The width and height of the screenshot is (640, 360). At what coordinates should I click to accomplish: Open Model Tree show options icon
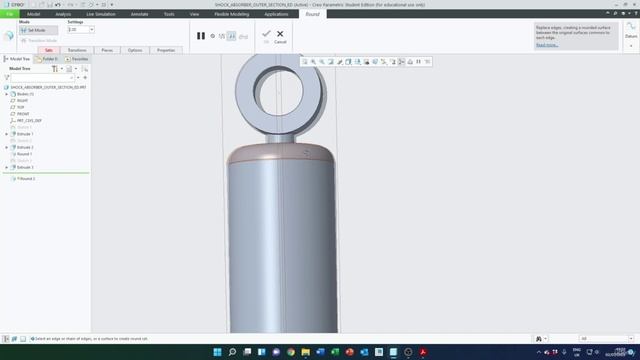pyautogui.click(x=70, y=69)
